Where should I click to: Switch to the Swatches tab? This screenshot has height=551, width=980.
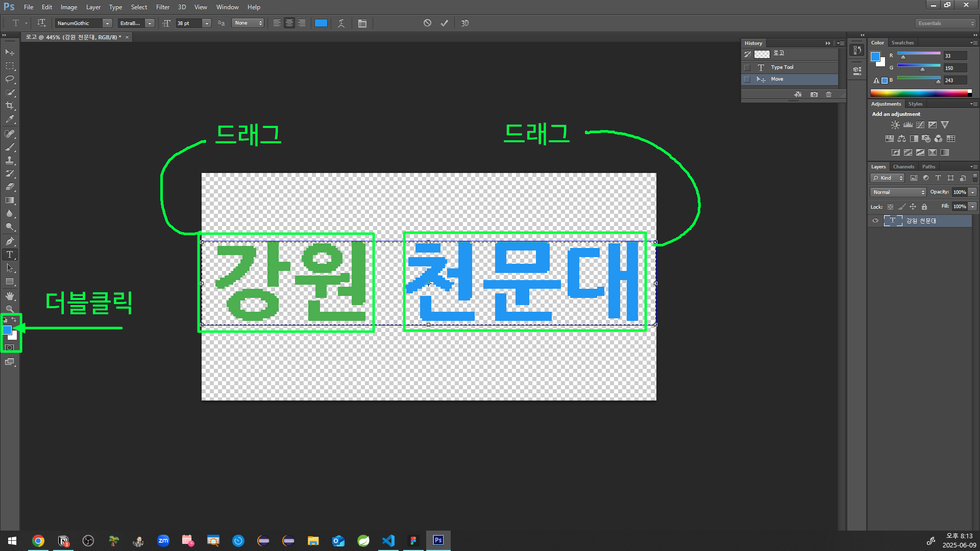pos(902,43)
